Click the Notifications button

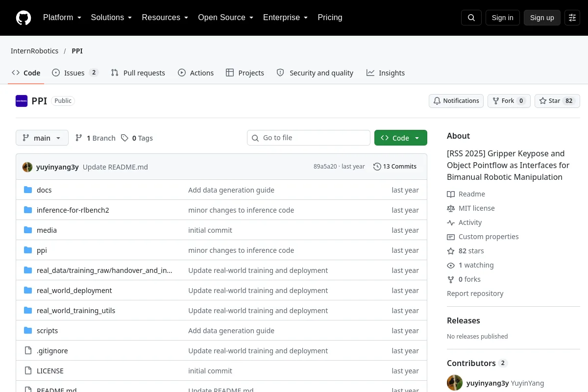pyautogui.click(x=456, y=101)
